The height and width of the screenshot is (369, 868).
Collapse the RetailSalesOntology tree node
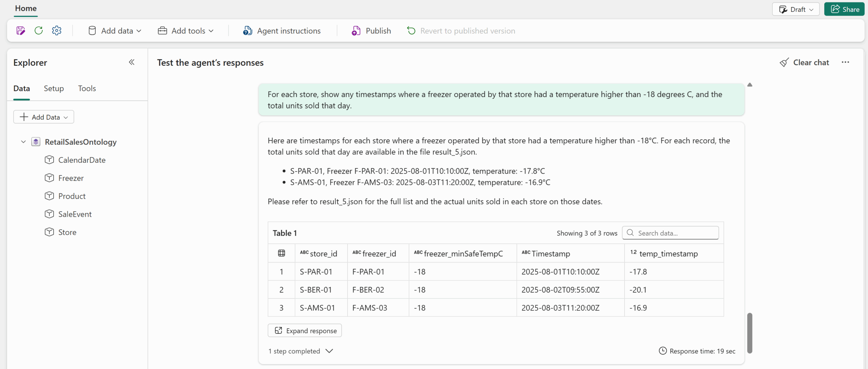[x=23, y=142]
